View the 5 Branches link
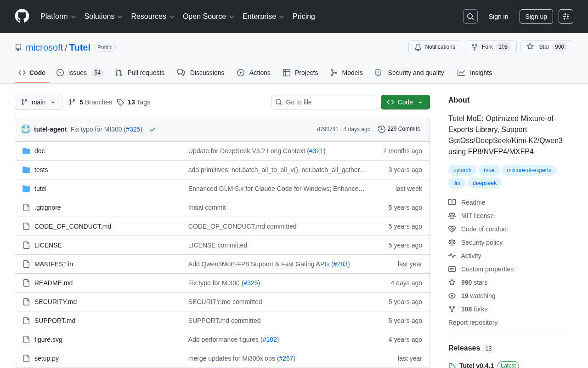The height and width of the screenshot is (368, 588). 90,102
